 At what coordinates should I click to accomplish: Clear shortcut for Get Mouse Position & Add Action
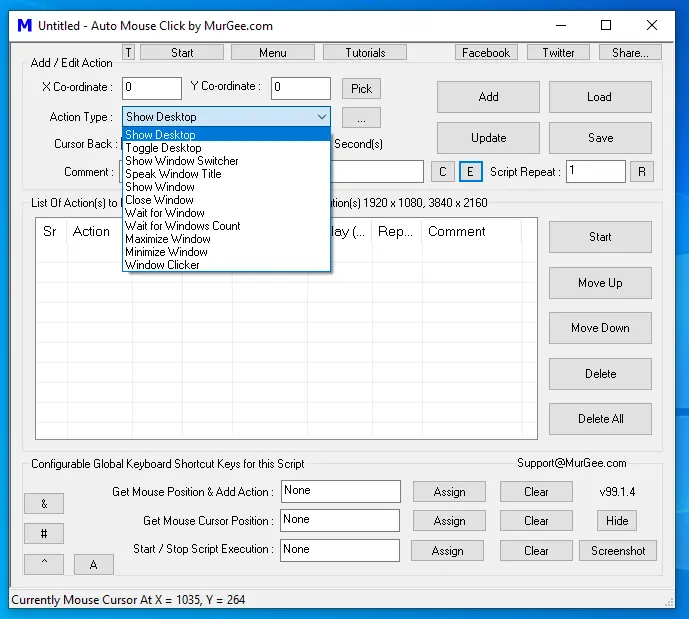pos(536,492)
